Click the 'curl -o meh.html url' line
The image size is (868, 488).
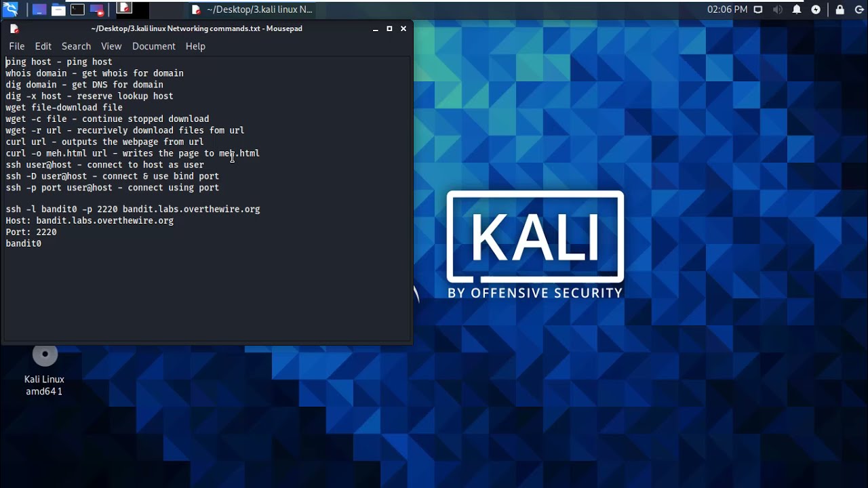coord(132,153)
